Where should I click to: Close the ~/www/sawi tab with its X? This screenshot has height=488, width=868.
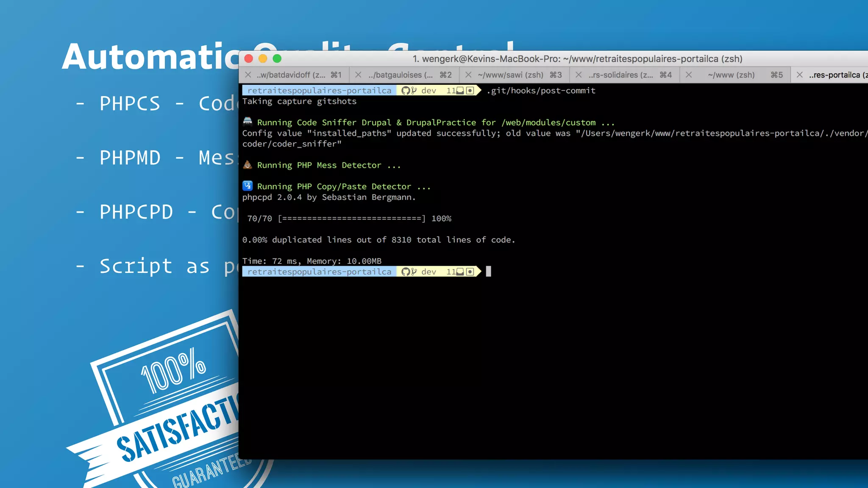[x=468, y=75]
